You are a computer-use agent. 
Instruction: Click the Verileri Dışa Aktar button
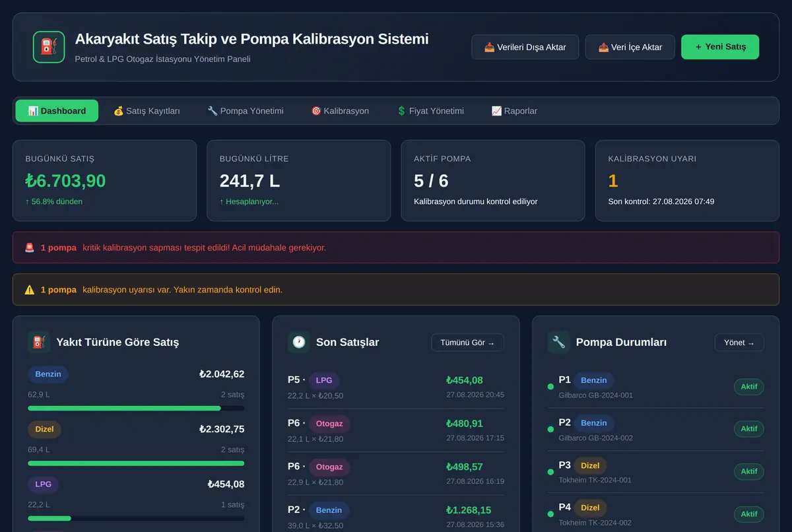tap(525, 47)
